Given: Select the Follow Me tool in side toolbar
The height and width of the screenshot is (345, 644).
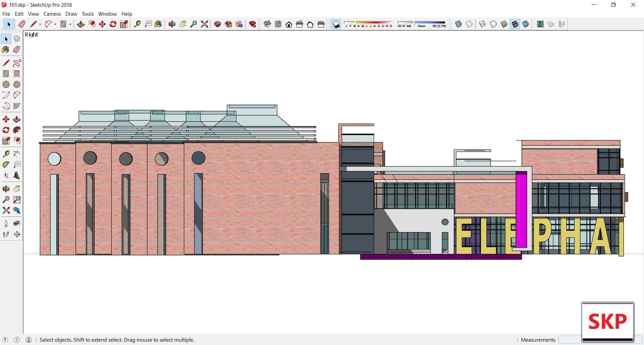Looking at the screenshot, I should point(17,130).
